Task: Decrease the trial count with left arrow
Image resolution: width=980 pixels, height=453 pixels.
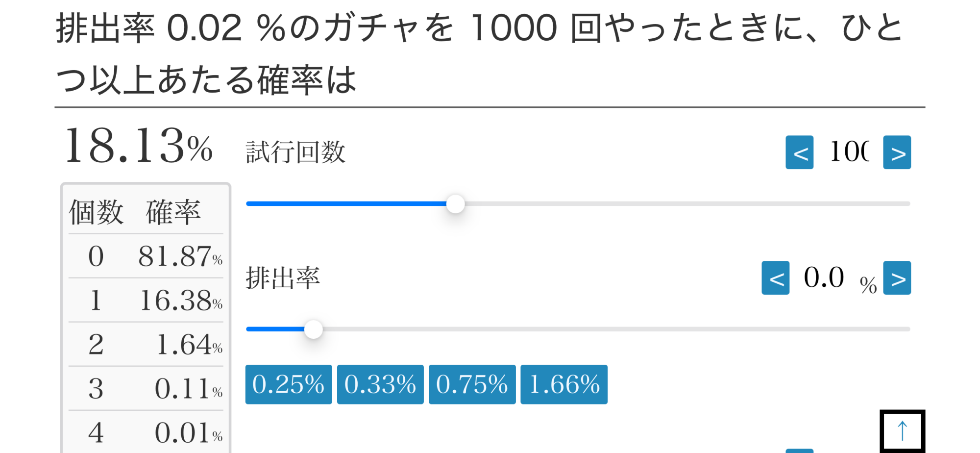Action: 799,152
